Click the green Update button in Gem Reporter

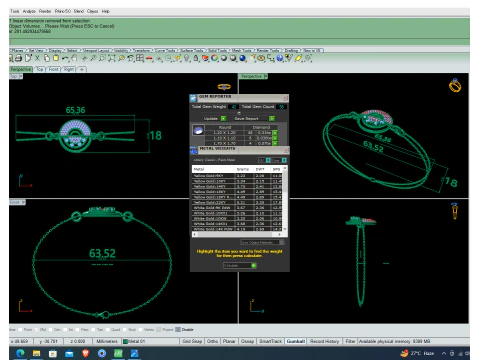coord(223,119)
